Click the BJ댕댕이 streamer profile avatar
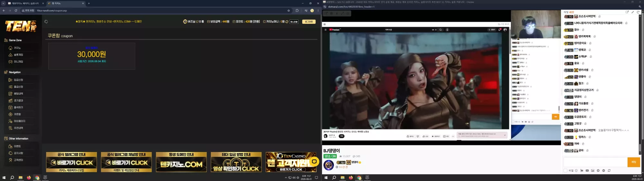Image resolution: width=644 pixels, height=181 pixels. tap(328, 165)
